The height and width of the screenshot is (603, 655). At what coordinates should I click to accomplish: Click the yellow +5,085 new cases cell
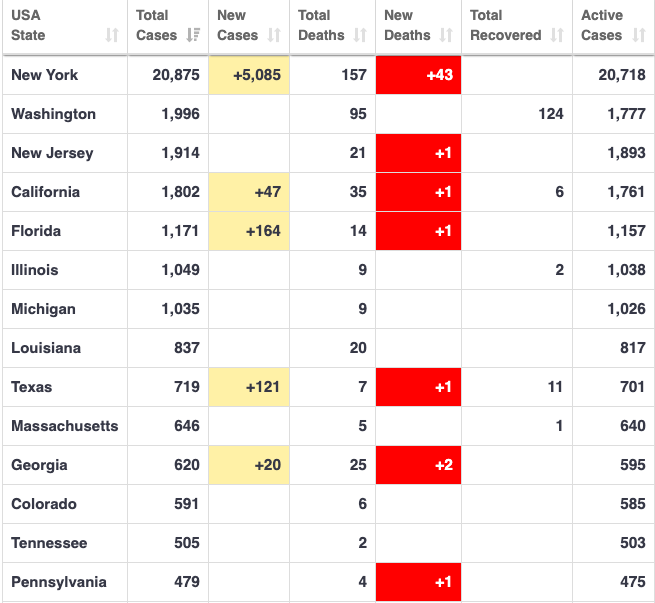tap(249, 75)
